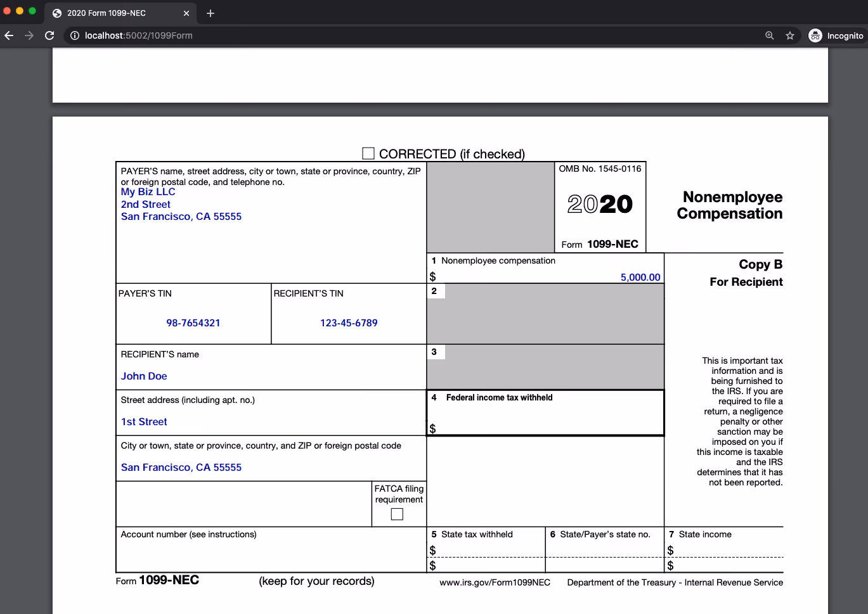Image resolution: width=868 pixels, height=614 pixels.
Task: Click the 2020 year graphic
Action: tap(600, 204)
